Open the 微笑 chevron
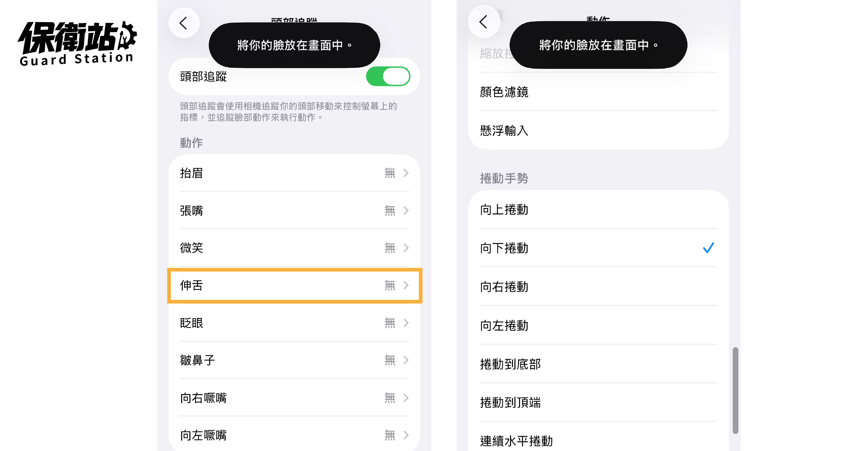 406,248
